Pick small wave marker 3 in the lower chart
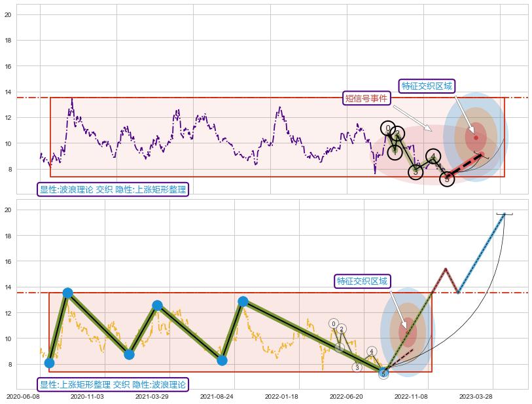Screen dimensions: 532x404 (357, 367)
